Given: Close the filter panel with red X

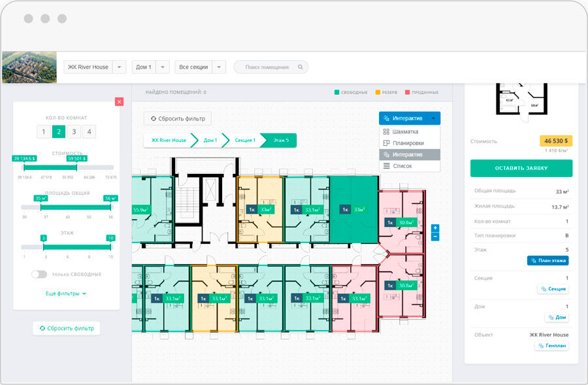Looking at the screenshot, I should 119,101.
